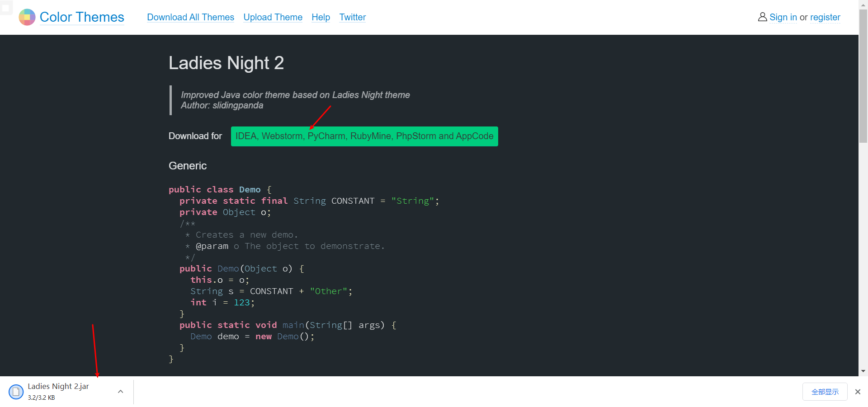Open Download All Themes page
This screenshot has height=407, width=868.
pos(190,17)
